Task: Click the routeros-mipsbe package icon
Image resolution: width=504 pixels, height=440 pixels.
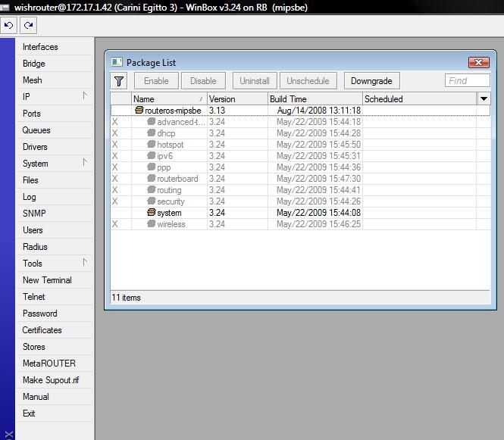Action: [x=139, y=110]
